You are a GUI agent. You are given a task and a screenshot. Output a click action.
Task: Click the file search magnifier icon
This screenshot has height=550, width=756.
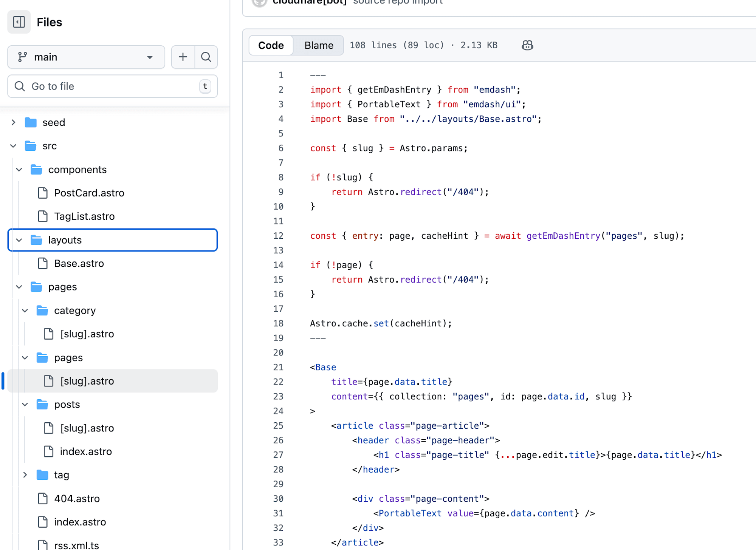pyautogui.click(x=206, y=57)
